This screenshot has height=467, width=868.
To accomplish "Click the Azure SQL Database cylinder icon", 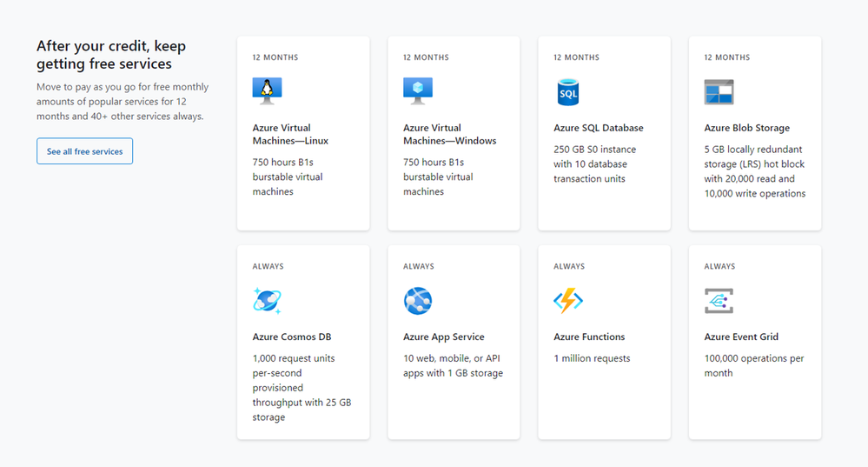I will (568, 92).
